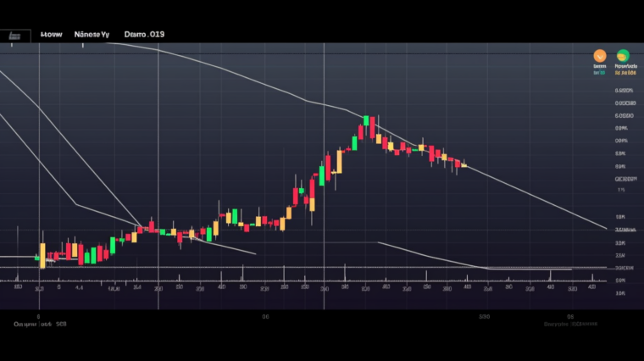Click the yellow candle at far left of chart
Screen dimensions: 644x361
click(42, 253)
